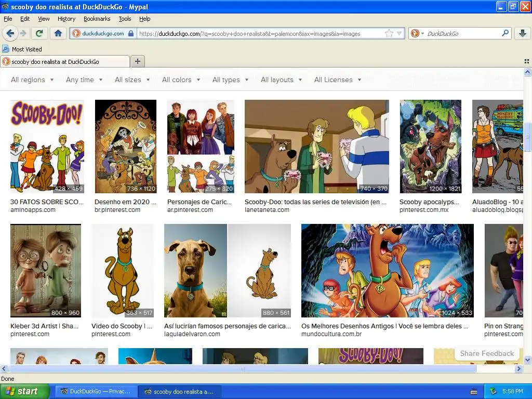The width and height of the screenshot is (532, 399).
Task: Select the scooby doo realista browser tab
Action: 65,61
